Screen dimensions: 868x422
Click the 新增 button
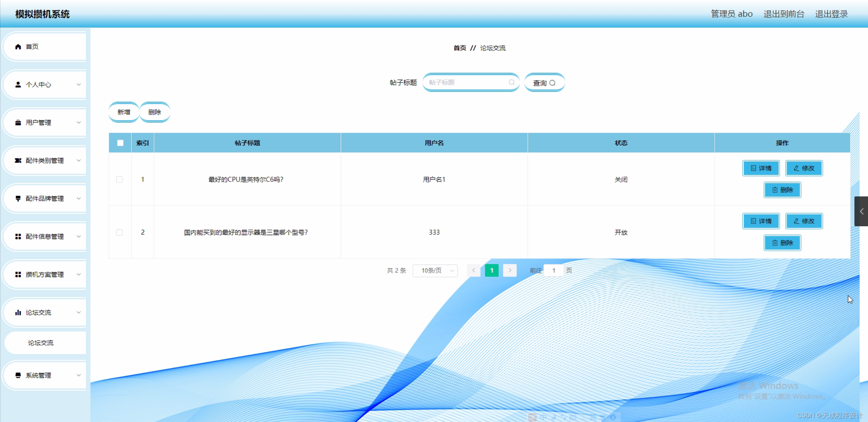tap(124, 112)
